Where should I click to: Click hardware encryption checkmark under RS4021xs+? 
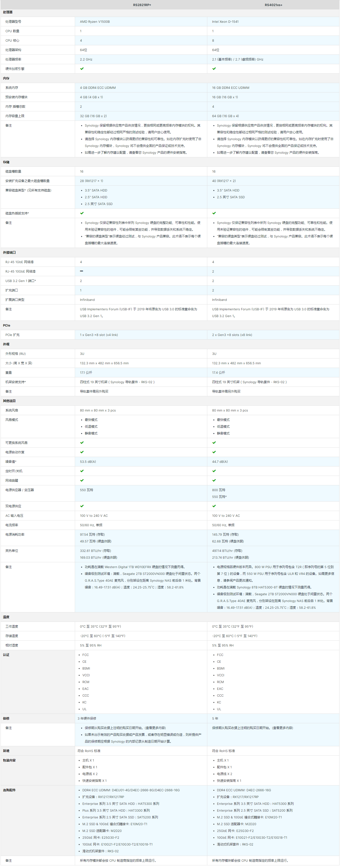pyautogui.click(x=214, y=69)
